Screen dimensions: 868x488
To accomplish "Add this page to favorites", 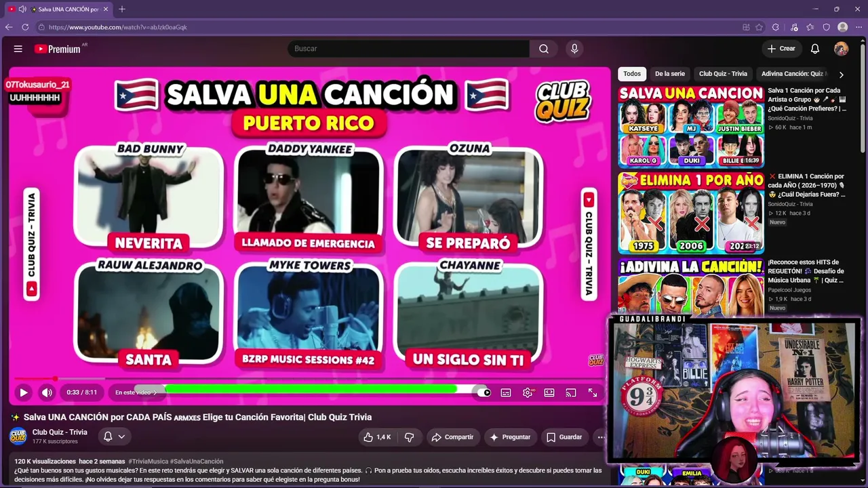I will 759,27.
